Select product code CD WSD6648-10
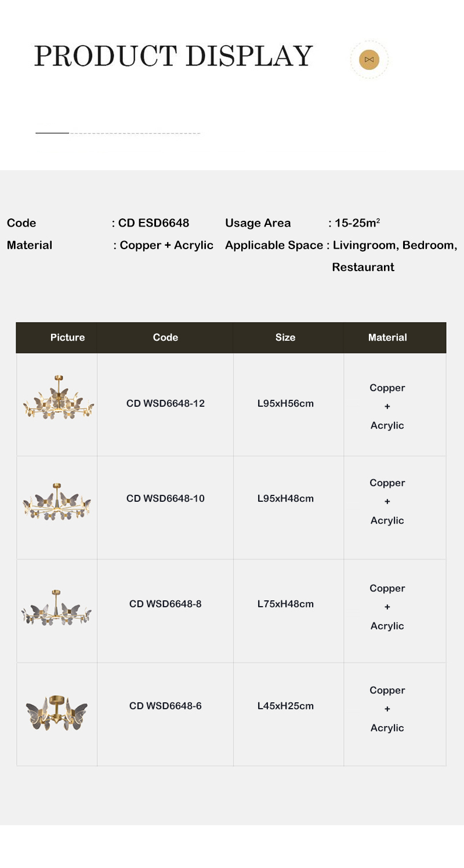The image size is (464, 868). [165, 498]
